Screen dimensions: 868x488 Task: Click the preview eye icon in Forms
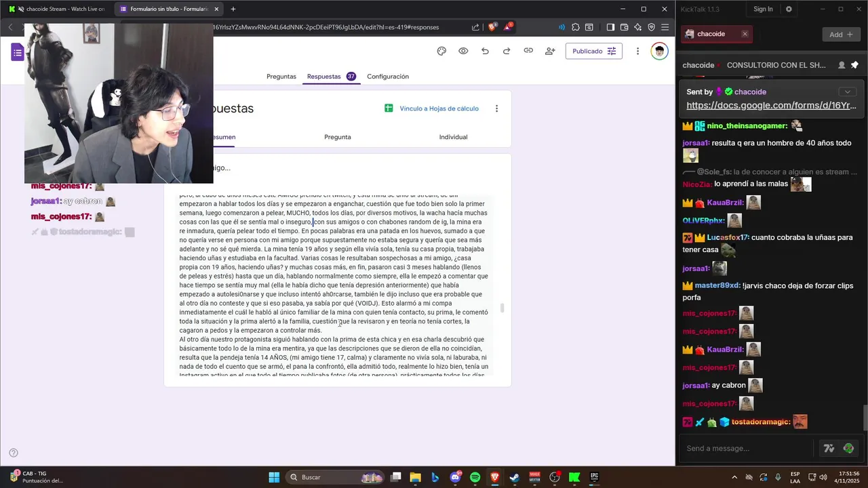tap(463, 51)
